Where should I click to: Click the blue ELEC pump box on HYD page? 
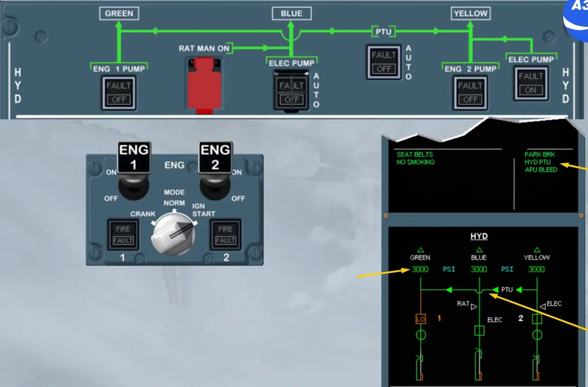click(x=479, y=330)
